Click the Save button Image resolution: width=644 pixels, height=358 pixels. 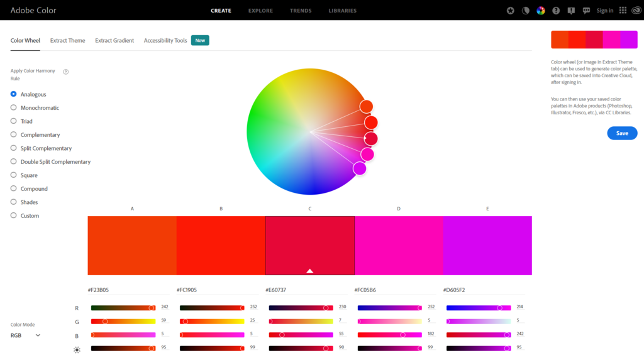pyautogui.click(x=622, y=133)
